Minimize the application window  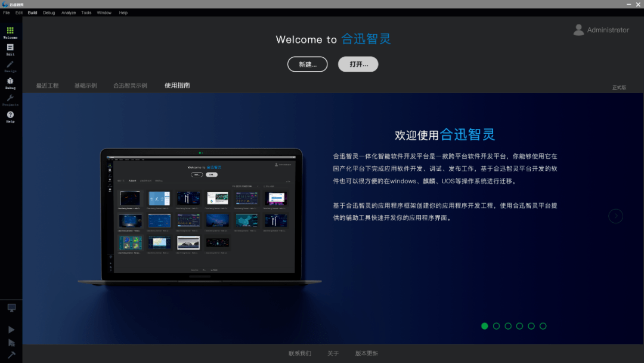click(x=628, y=4)
